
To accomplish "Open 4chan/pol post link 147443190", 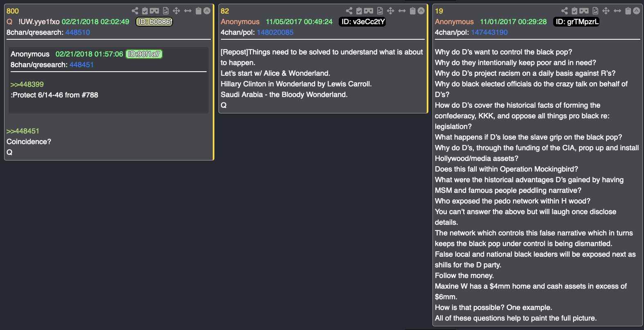I will click(489, 32).
